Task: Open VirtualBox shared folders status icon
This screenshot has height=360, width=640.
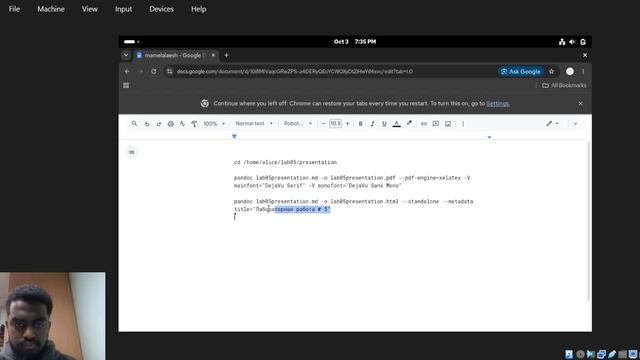Action: (x=622, y=354)
